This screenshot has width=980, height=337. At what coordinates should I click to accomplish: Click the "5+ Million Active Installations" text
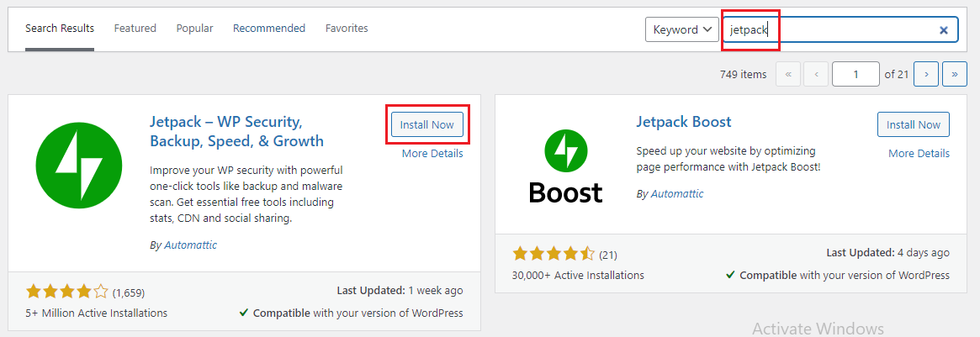[97, 313]
